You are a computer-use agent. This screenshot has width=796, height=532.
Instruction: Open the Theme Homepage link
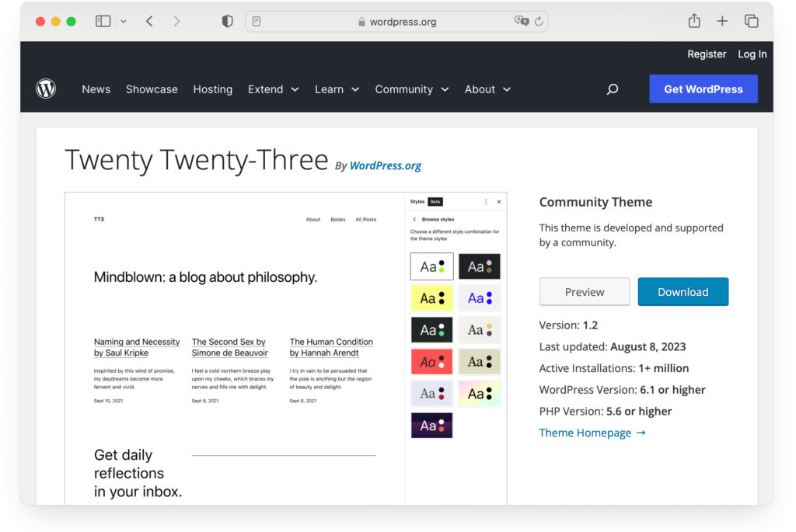coord(592,433)
